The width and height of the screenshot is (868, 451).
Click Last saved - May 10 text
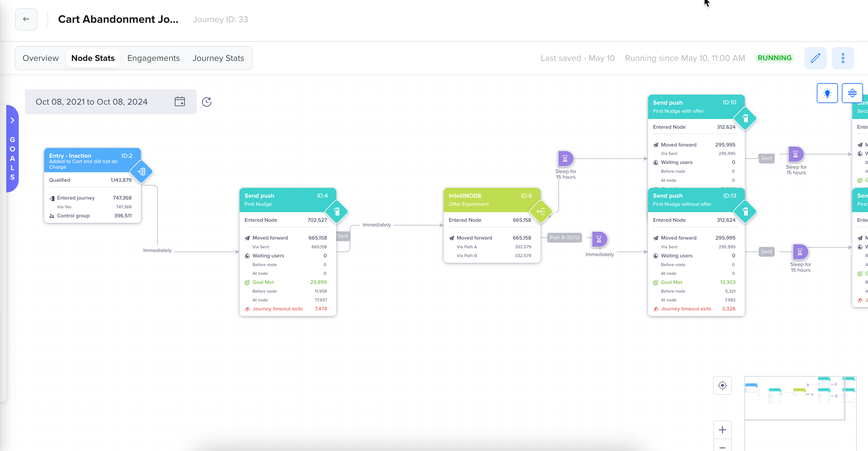coord(578,58)
